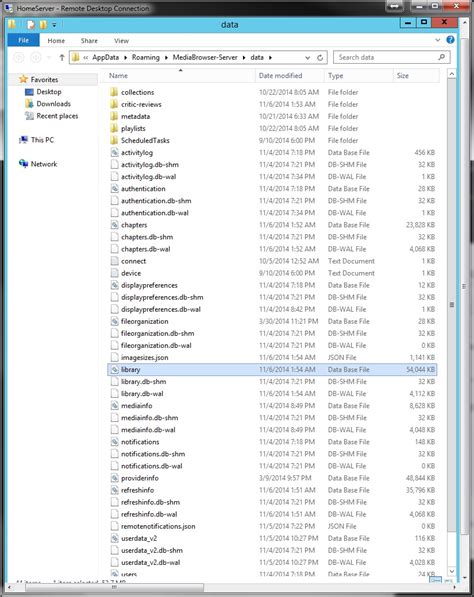Image resolution: width=474 pixels, height=597 pixels.
Task: Select This PC in navigation pane
Action: click(x=42, y=140)
